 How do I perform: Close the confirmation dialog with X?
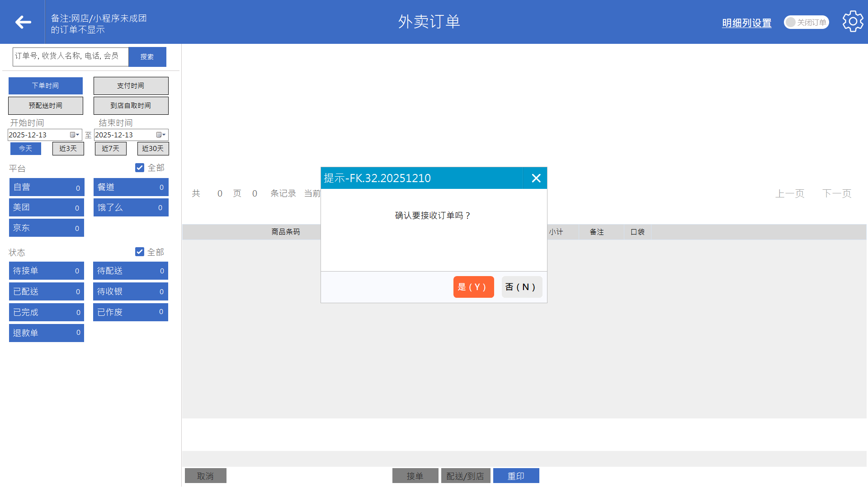click(536, 178)
